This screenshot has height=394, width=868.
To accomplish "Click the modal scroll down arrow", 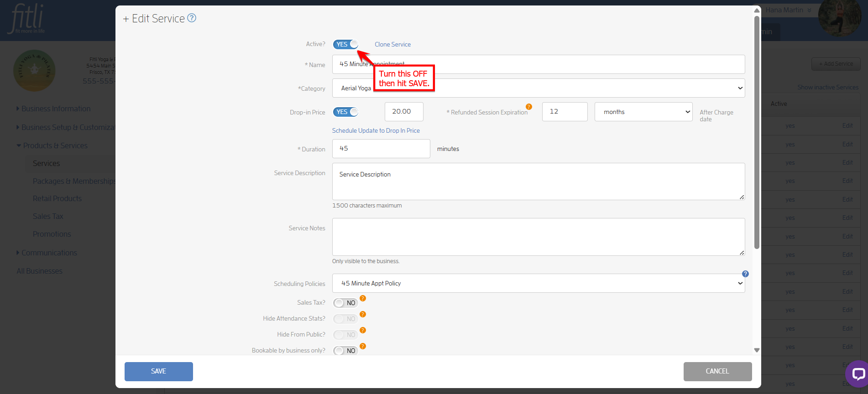I will point(757,350).
